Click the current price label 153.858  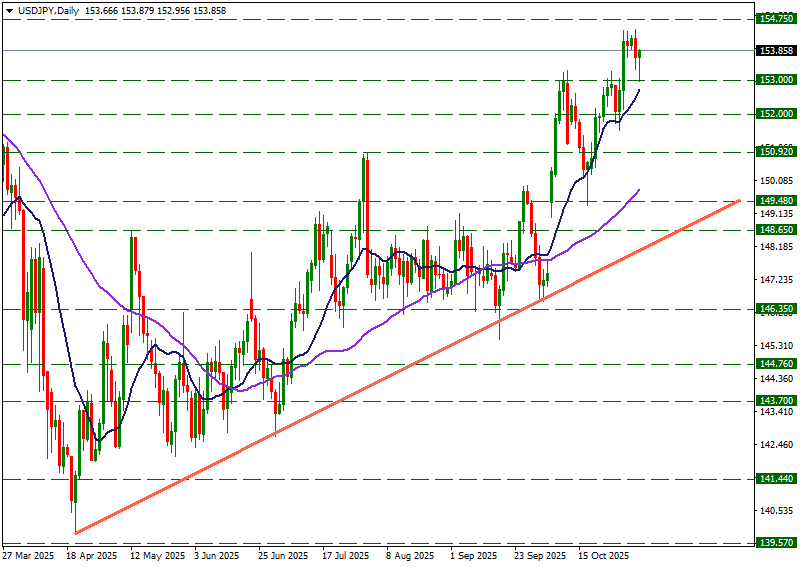pos(776,51)
